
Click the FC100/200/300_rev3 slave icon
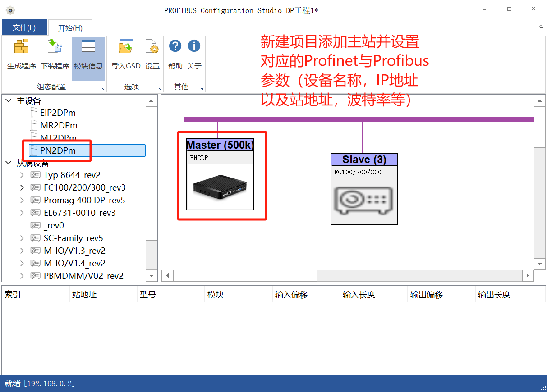(x=35, y=187)
